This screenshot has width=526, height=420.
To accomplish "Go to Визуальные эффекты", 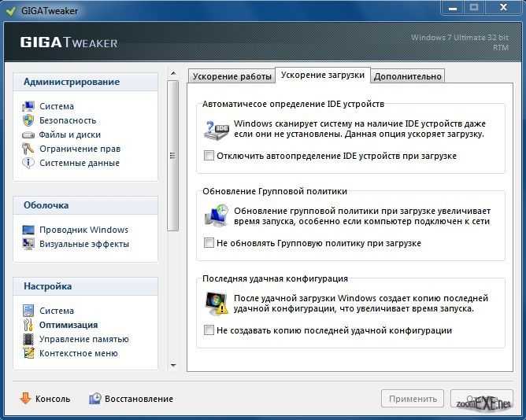I will (x=84, y=244).
